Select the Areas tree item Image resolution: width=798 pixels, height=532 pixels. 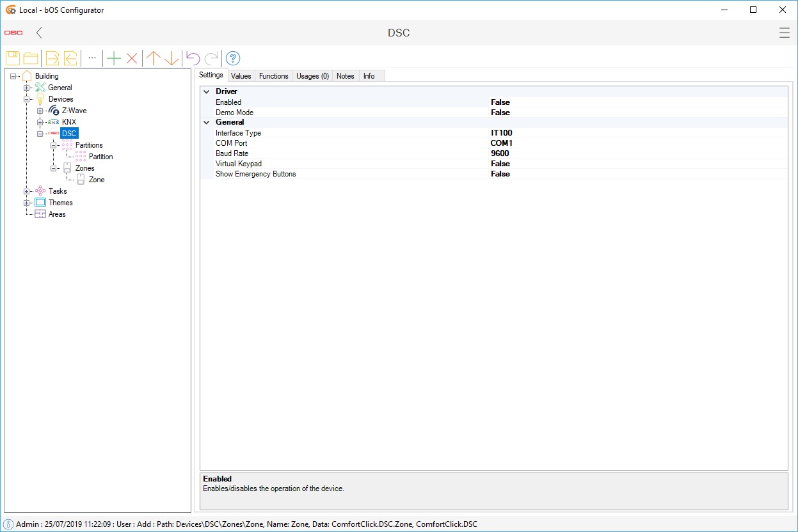click(x=57, y=214)
